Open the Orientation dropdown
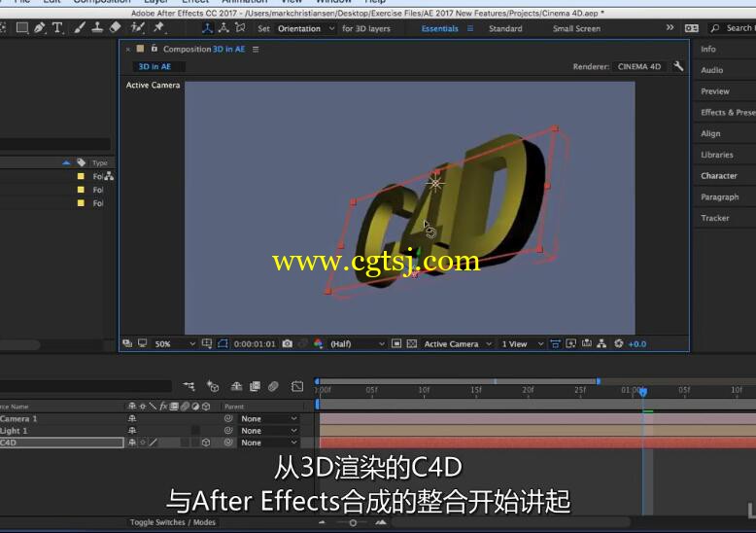This screenshot has width=756, height=533. 306,28
